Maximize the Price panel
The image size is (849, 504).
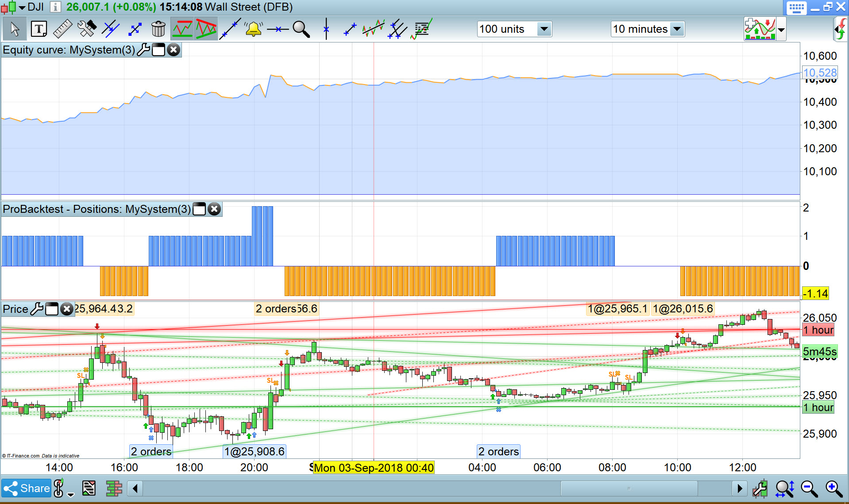(52, 309)
